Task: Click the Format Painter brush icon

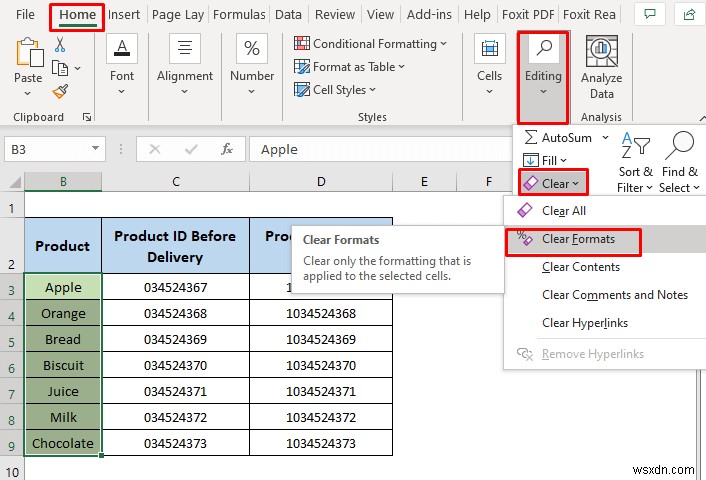Action: point(60,91)
